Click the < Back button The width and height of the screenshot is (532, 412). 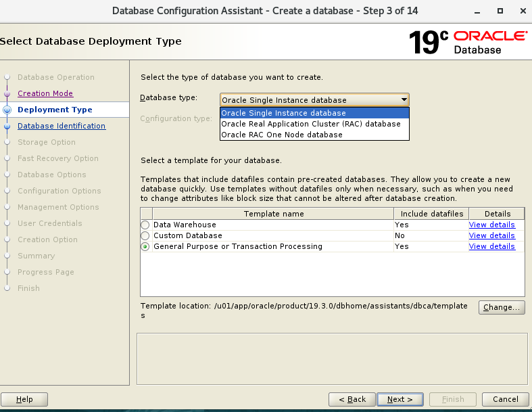pos(352,399)
